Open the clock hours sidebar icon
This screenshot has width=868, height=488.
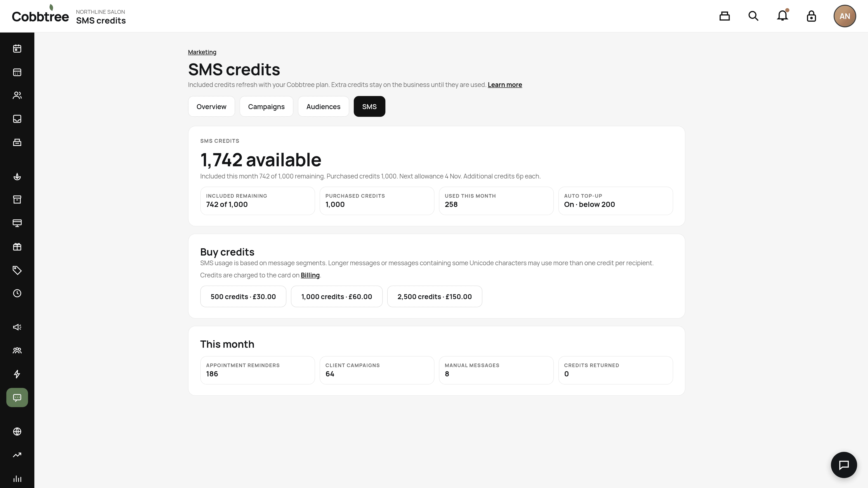point(17,293)
